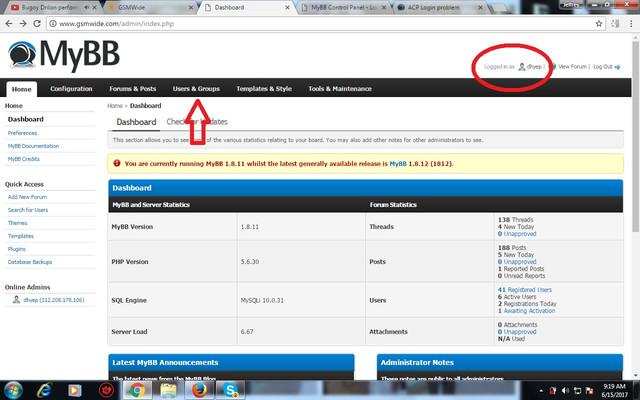Open Awaiting Activation users link
Image resolution: width=640 pixels, height=400 pixels.
(527, 311)
